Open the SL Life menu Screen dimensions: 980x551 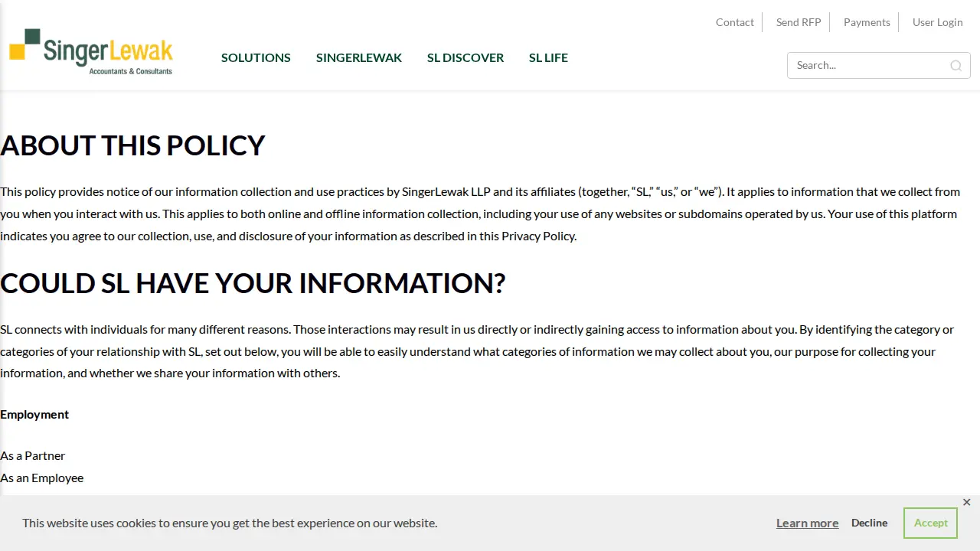(x=548, y=57)
